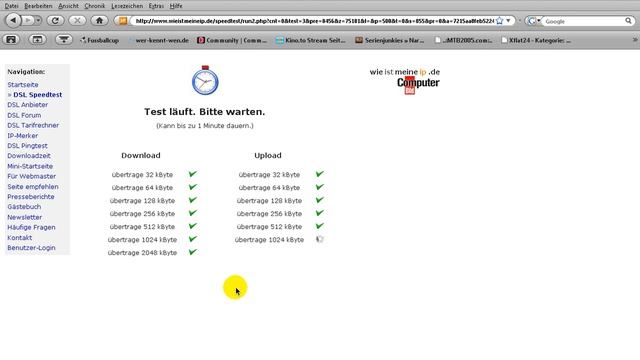Open Kontakt link

(20, 238)
